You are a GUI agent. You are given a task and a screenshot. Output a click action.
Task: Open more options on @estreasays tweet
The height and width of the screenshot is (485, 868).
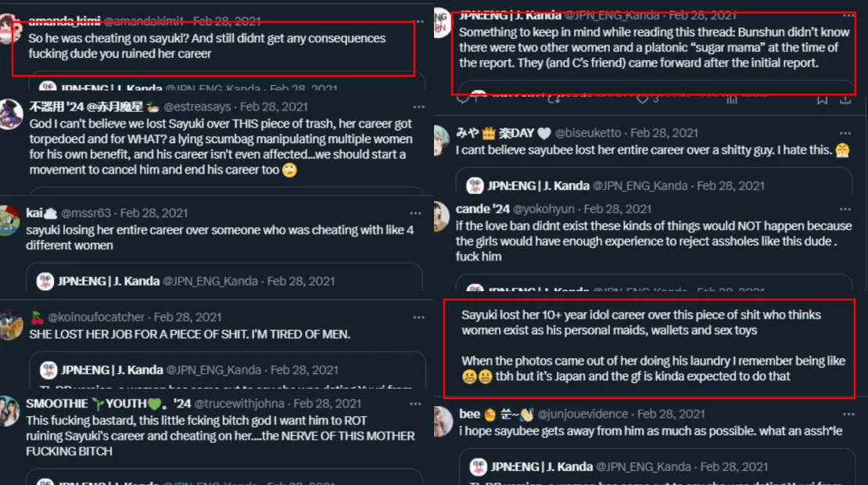point(419,106)
